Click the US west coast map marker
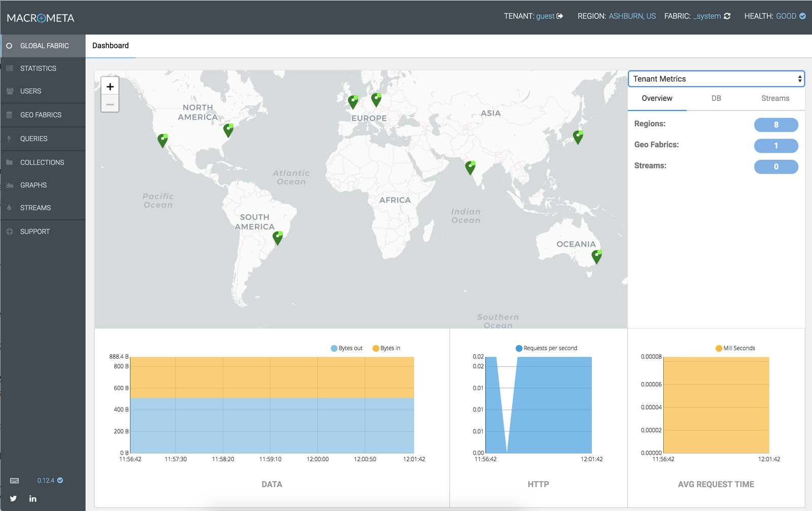The width and height of the screenshot is (812, 511). [x=162, y=141]
